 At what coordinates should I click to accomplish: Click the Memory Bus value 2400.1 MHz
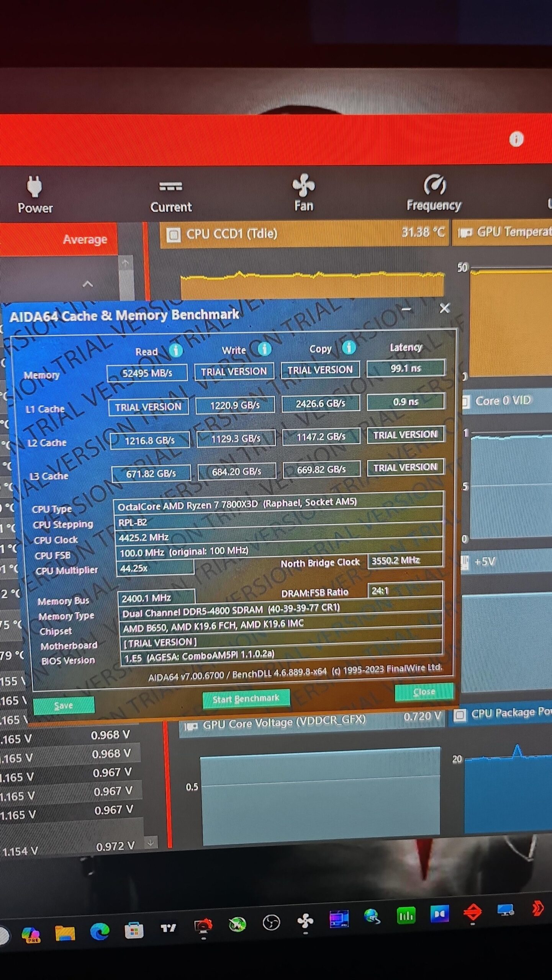click(x=156, y=598)
